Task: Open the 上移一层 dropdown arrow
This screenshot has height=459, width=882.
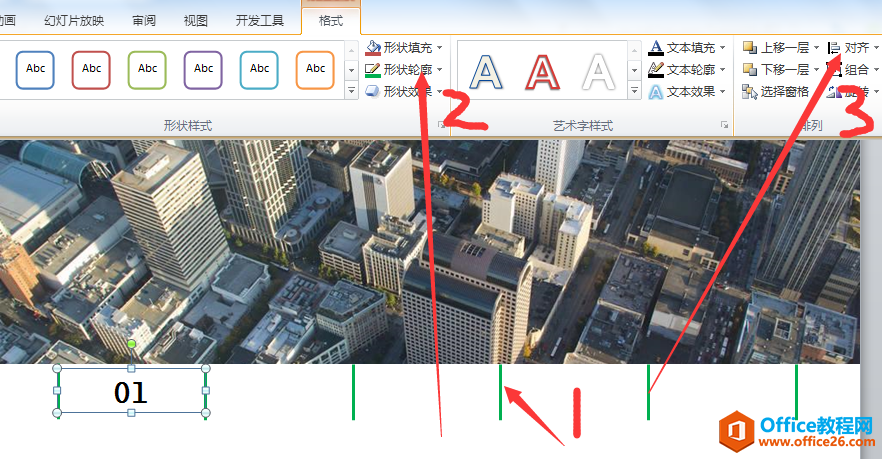Action: [x=816, y=48]
